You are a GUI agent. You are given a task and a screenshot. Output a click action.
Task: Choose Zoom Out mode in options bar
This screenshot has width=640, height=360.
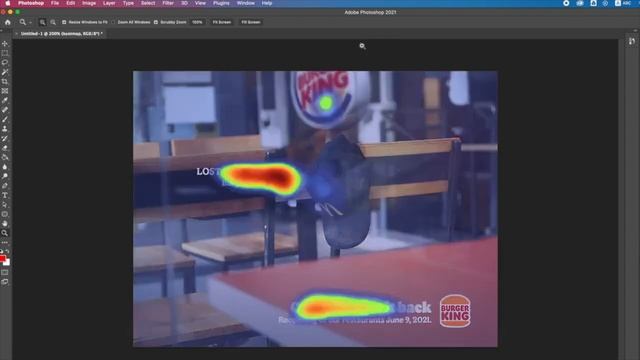[53, 22]
